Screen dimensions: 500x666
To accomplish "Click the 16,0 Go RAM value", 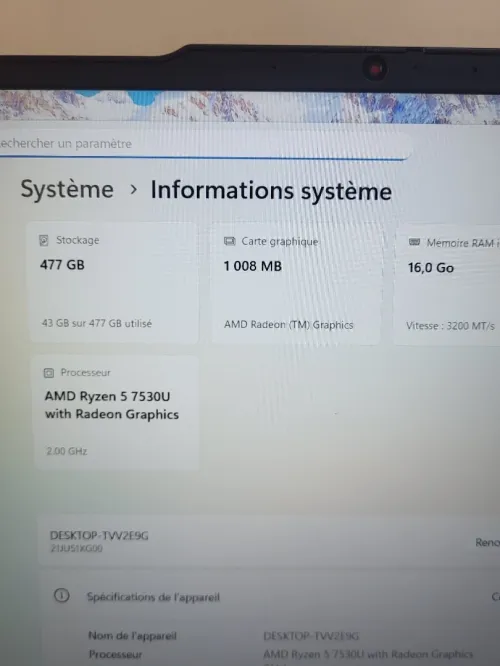I will (x=431, y=268).
